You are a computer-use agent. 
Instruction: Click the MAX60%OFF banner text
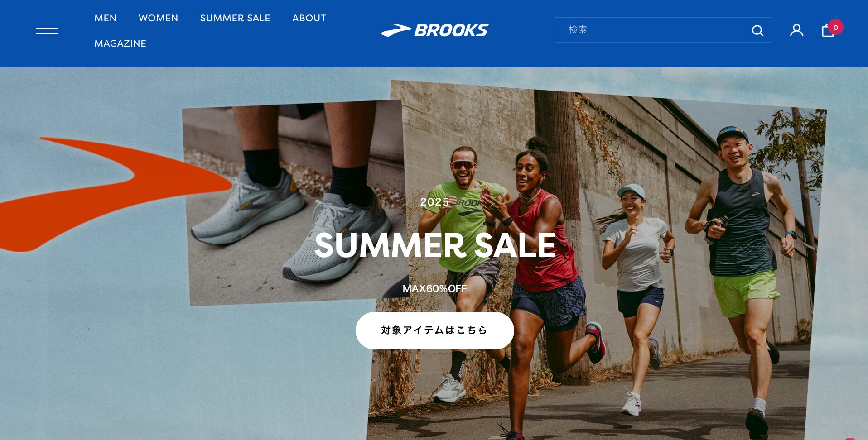[x=435, y=288]
